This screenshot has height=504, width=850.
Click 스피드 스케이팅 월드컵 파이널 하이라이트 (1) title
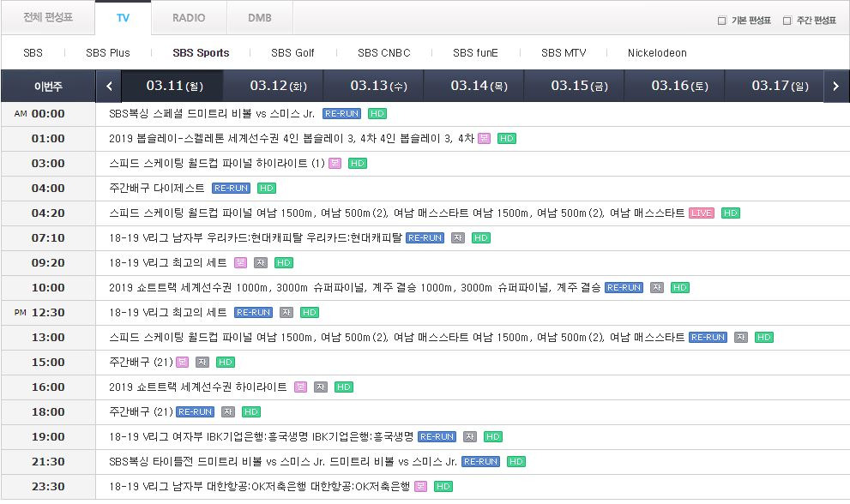pos(217,164)
